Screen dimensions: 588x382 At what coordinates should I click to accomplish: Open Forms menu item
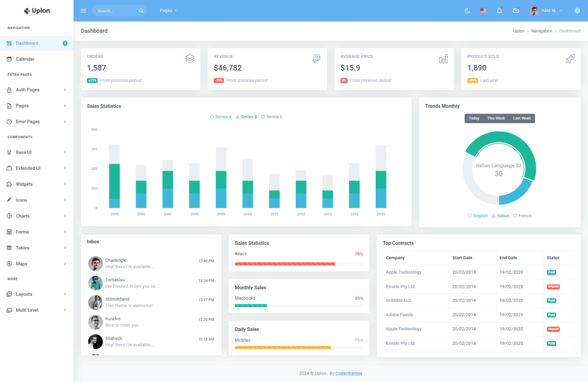pos(37,232)
